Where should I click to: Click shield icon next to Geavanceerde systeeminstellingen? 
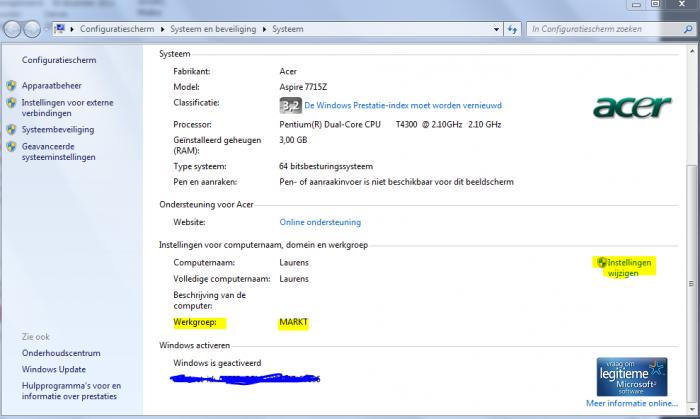click(12, 146)
